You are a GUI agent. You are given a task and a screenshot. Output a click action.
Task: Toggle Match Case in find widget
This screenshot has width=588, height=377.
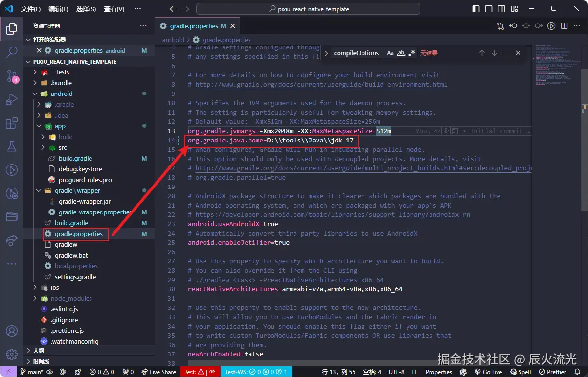coord(390,53)
